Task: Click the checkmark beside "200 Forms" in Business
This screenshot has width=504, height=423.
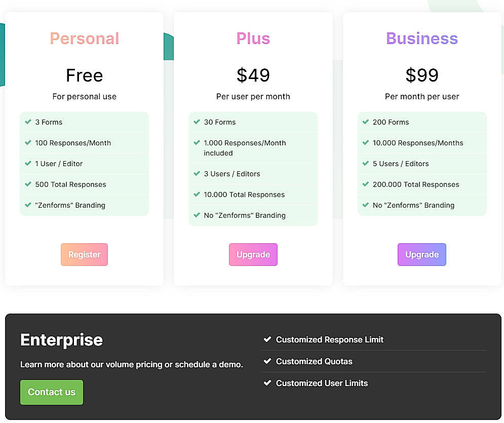Action: [365, 122]
